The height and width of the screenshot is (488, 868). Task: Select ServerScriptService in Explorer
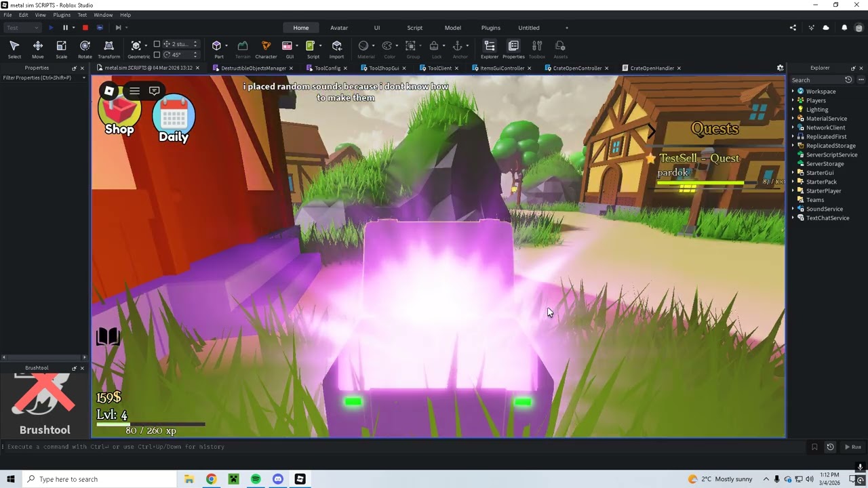tap(831, 155)
